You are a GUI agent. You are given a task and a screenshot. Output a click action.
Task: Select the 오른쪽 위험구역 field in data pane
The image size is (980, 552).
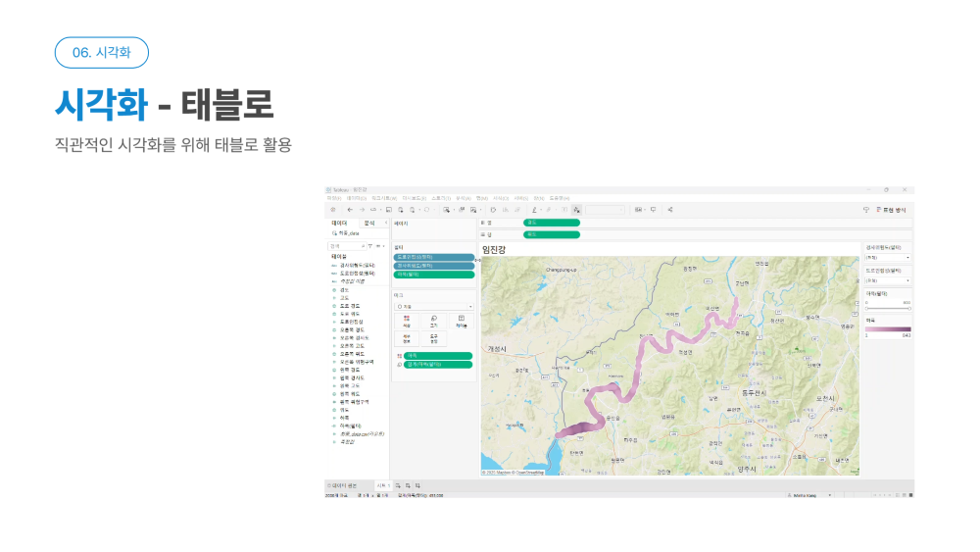pos(357,362)
